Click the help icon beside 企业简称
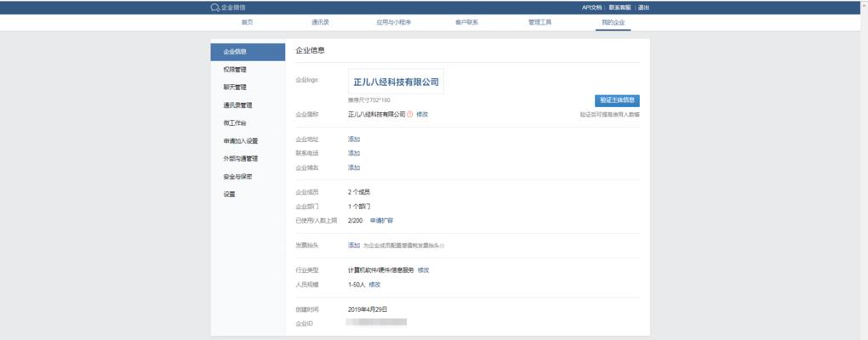This screenshot has height=340, width=868. click(409, 115)
